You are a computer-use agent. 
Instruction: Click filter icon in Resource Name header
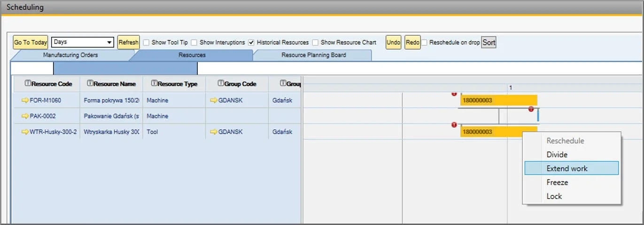point(90,83)
